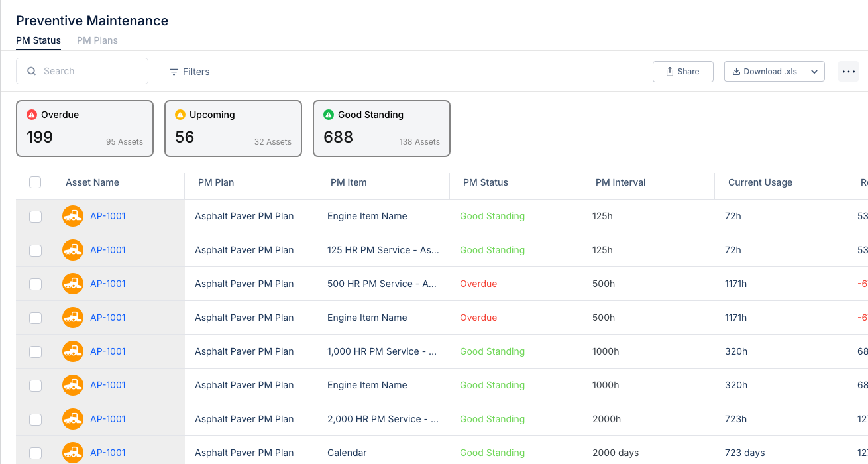Screen dimensions: 868x464
Task: Click the '138 Assets' label
Action: (419, 142)
